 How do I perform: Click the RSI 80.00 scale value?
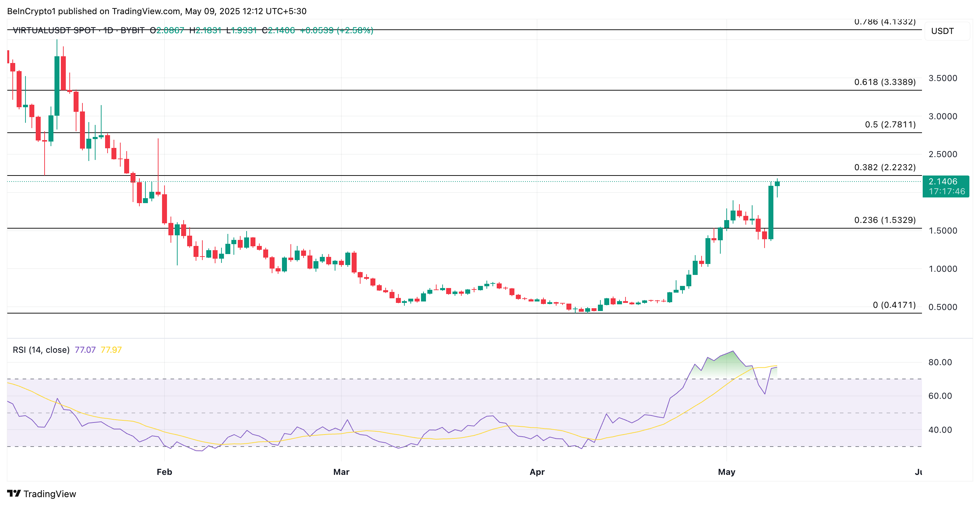[x=940, y=362]
